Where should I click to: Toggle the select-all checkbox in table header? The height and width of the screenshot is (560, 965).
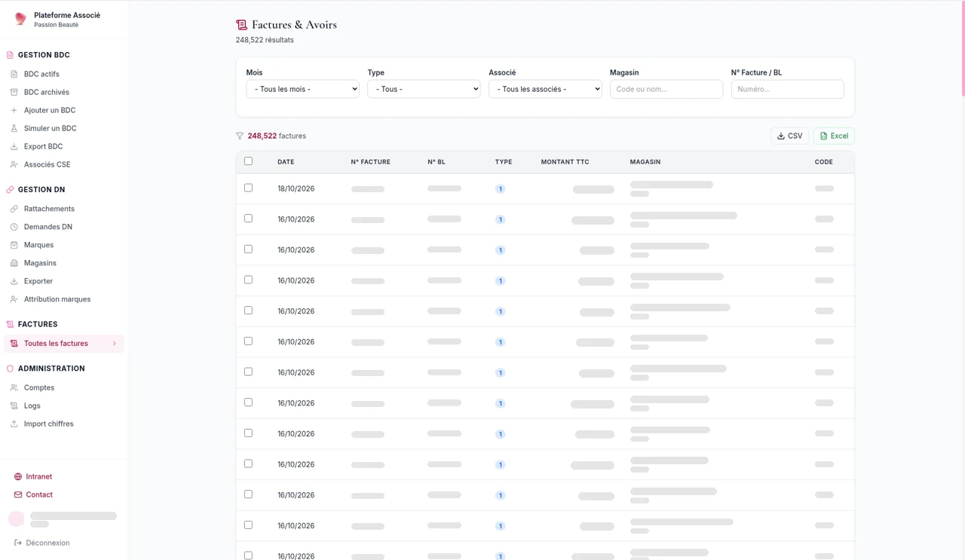(248, 161)
